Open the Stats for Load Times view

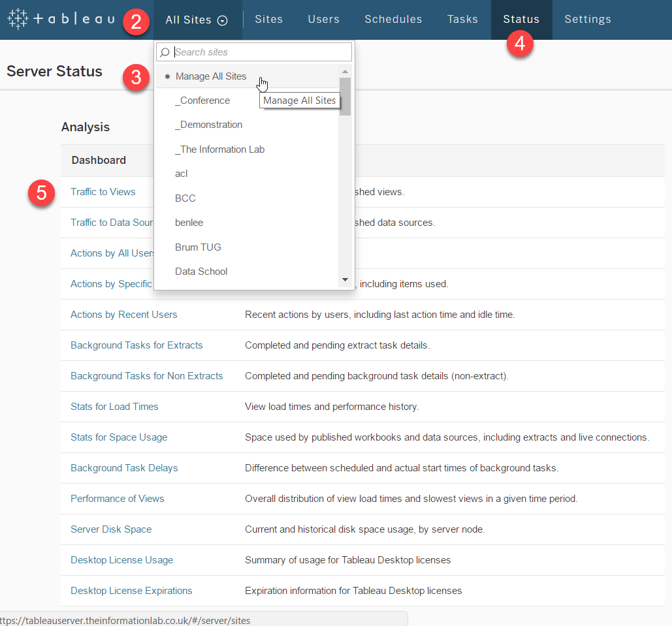[114, 407]
